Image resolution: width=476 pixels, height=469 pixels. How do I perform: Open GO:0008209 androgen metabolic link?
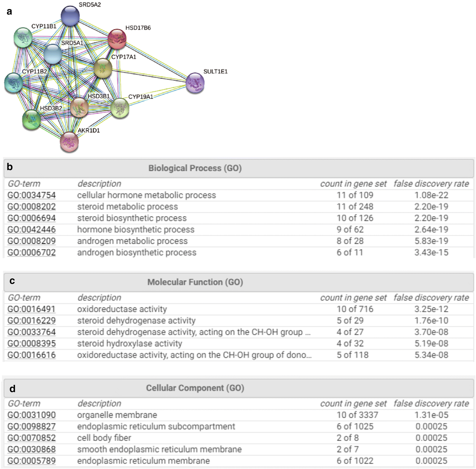coord(32,241)
